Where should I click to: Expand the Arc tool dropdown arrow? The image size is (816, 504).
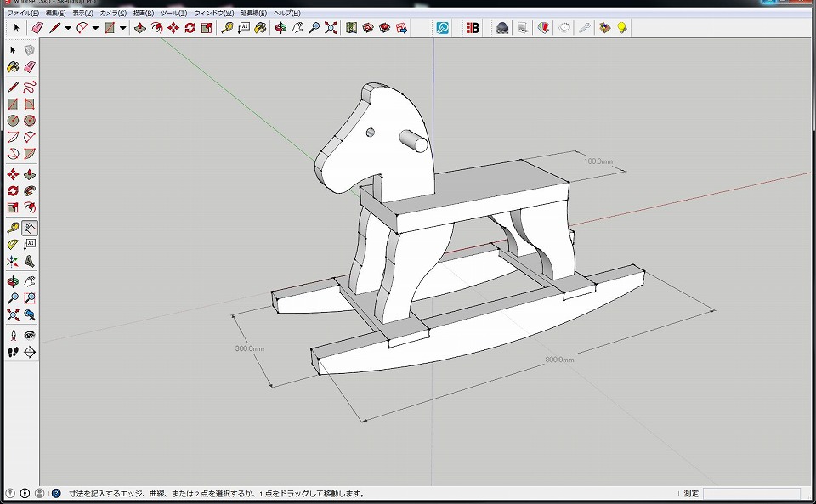point(95,28)
